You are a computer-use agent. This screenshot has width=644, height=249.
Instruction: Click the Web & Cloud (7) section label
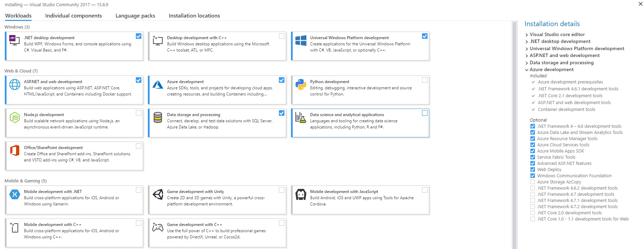click(x=21, y=71)
